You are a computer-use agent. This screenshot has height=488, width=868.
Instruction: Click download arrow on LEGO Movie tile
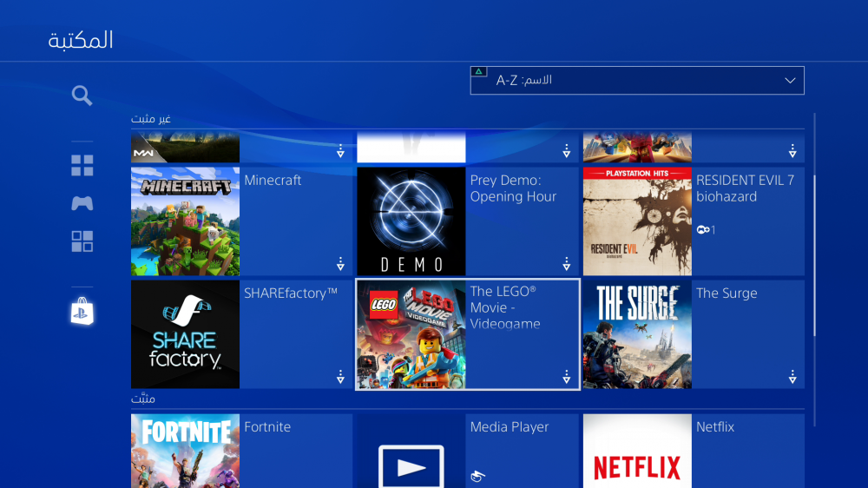click(566, 377)
